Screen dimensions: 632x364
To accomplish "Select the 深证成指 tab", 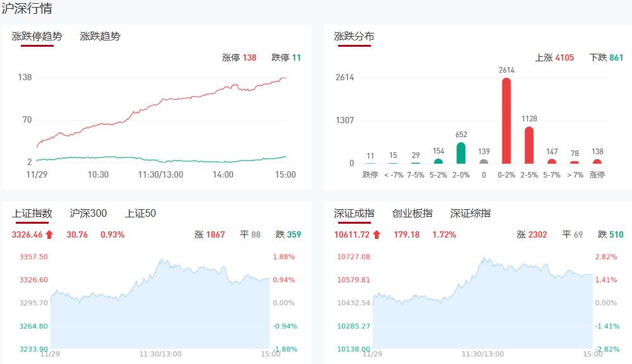I will [x=354, y=214].
